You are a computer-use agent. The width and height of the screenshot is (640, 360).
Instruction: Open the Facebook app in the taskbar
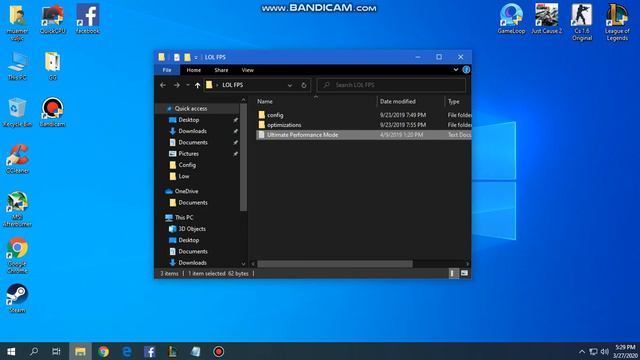(149, 351)
